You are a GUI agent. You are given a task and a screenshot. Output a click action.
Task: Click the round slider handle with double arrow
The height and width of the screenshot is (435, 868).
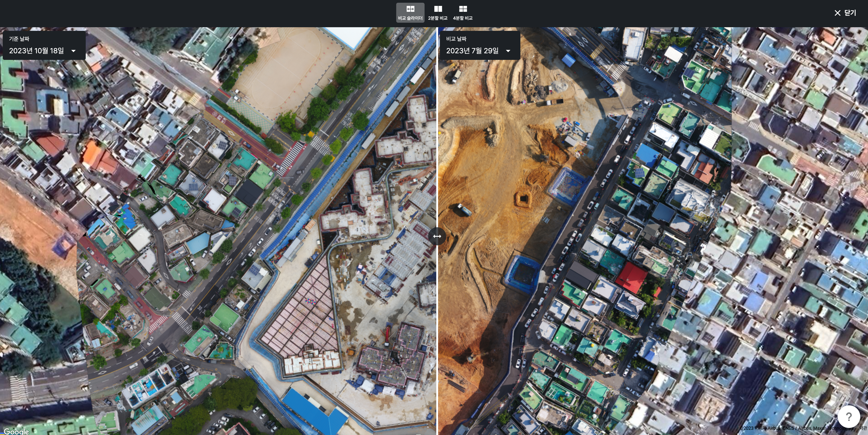click(x=437, y=236)
